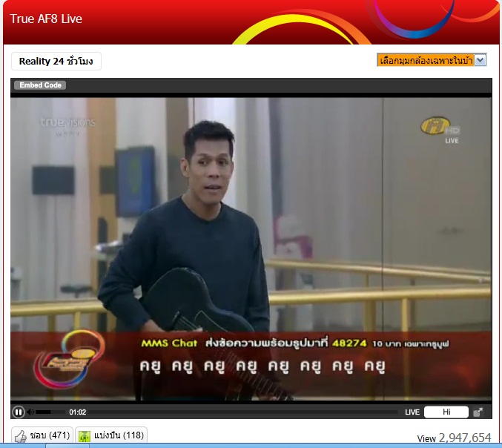
Task: Like the video with the thumbs-up icon
Action: pos(21,436)
